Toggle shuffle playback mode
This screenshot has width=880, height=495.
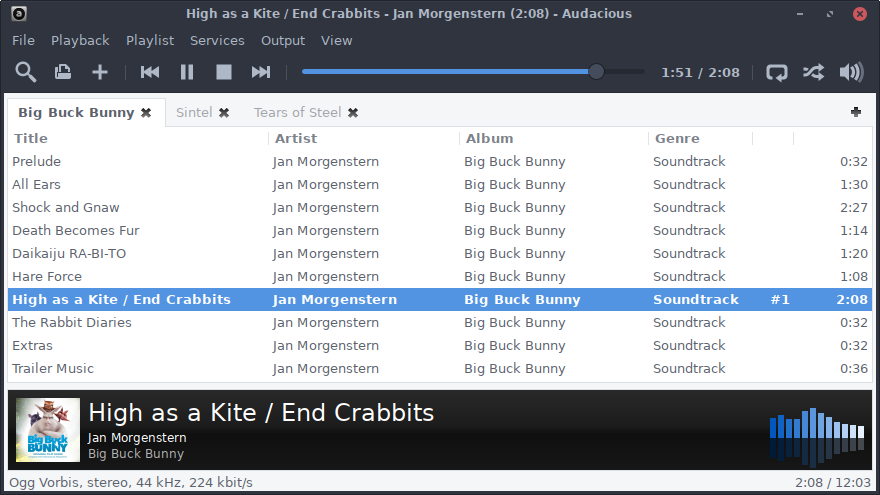[x=814, y=72]
